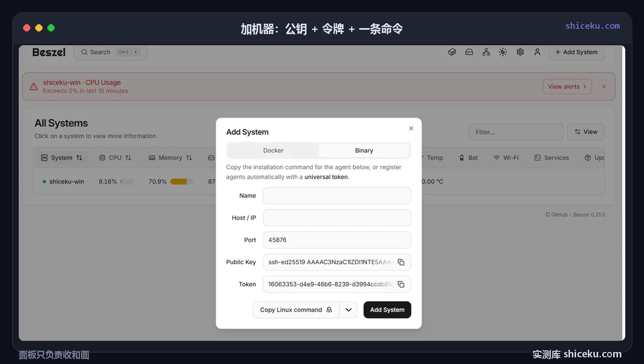Open the containers cube icon in header
The height and width of the screenshot is (364, 644).
click(x=452, y=52)
